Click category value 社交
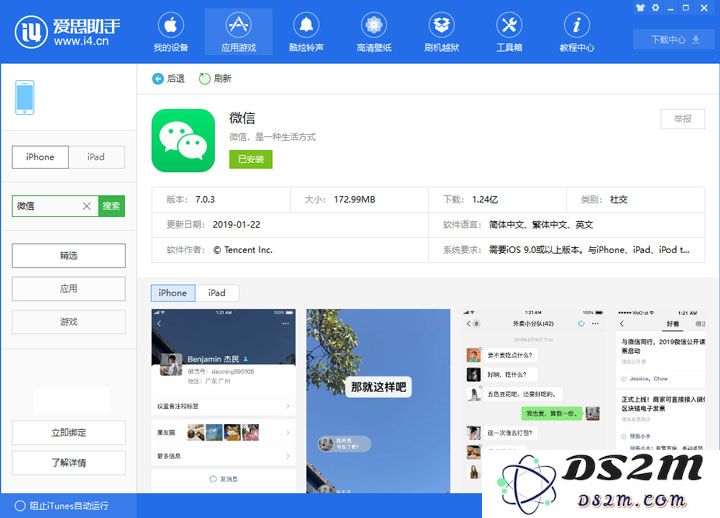The width and height of the screenshot is (720, 518). click(x=619, y=199)
